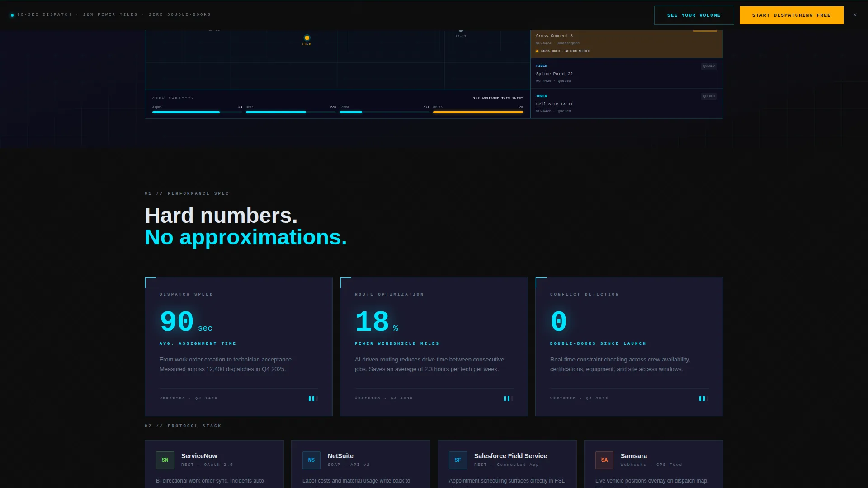
Task: Open the Samsara SA logo tile
Action: tap(604, 460)
